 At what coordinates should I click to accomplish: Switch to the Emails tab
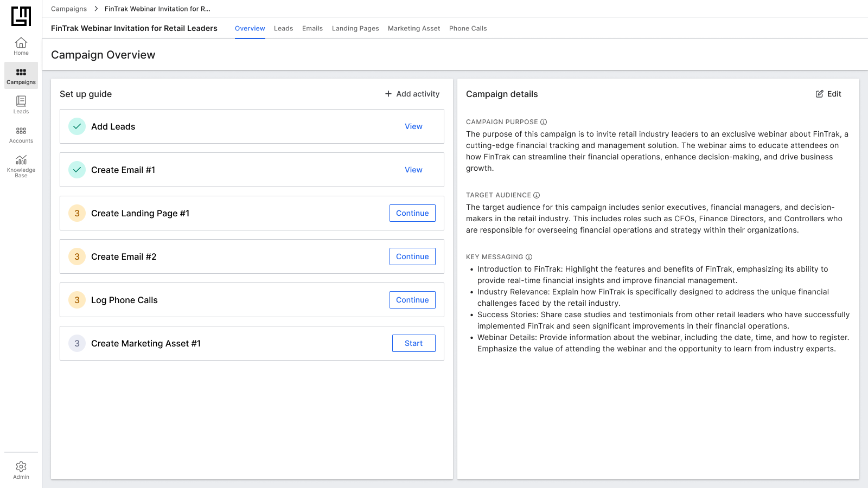(312, 28)
